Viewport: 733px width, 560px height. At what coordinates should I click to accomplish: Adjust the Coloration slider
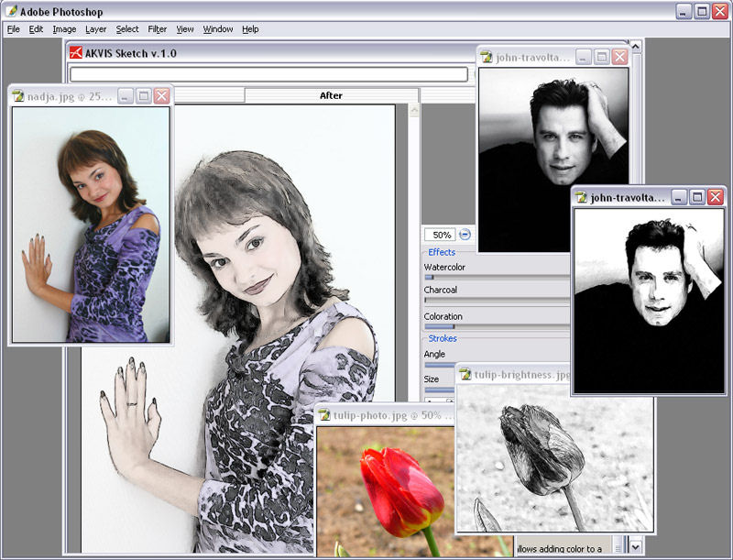pos(497,327)
